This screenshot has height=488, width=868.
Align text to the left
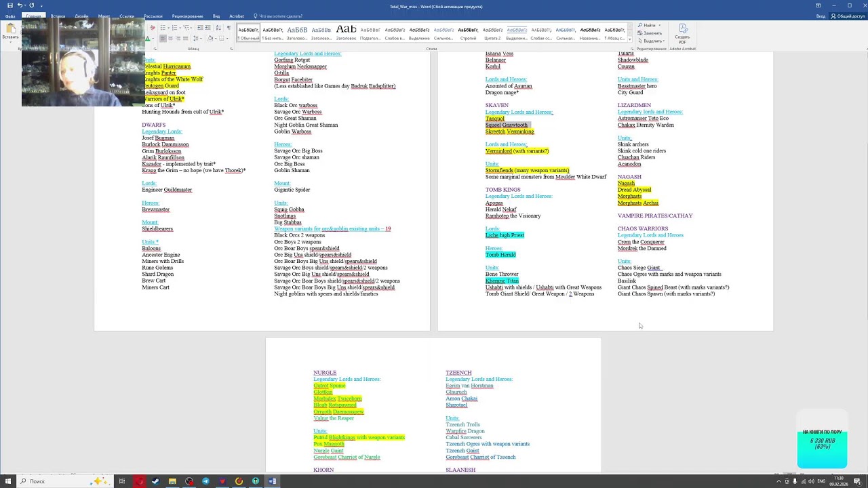(163, 39)
